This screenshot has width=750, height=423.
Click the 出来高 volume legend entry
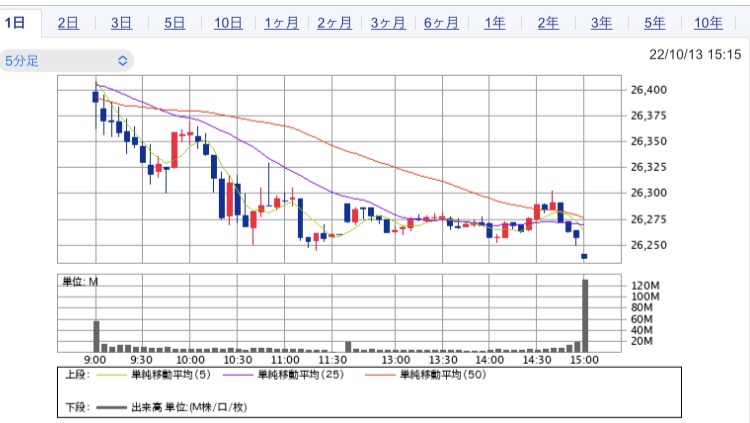pyautogui.click(x=189, y=408)
